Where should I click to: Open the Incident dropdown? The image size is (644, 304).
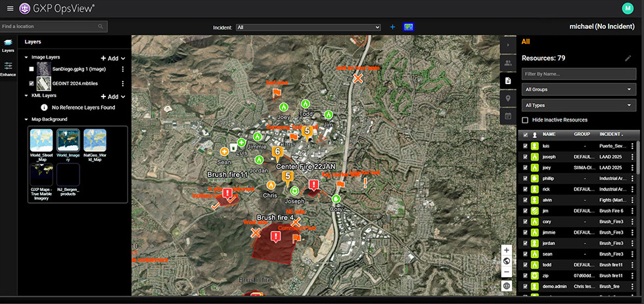tap(309, 27)
